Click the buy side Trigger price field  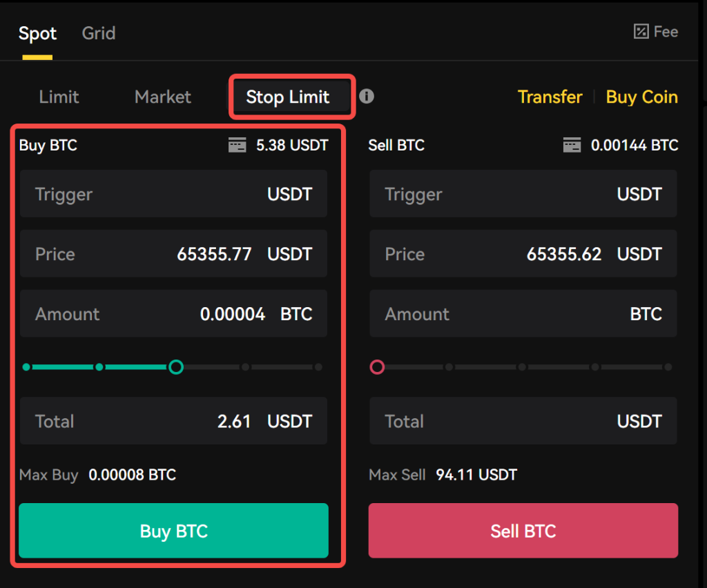173,194
